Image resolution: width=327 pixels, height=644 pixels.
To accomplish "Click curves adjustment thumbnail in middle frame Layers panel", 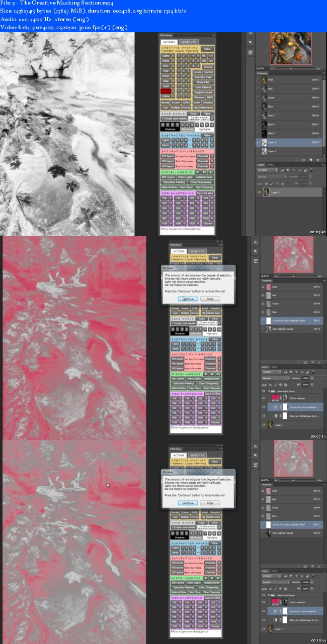I will [x=275, y=407].
